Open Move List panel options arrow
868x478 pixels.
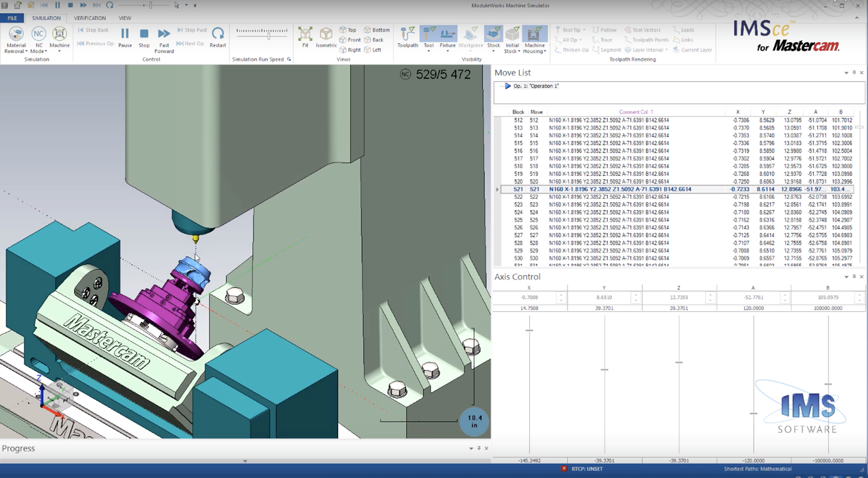pyautogui.click(x=846, y=73)
